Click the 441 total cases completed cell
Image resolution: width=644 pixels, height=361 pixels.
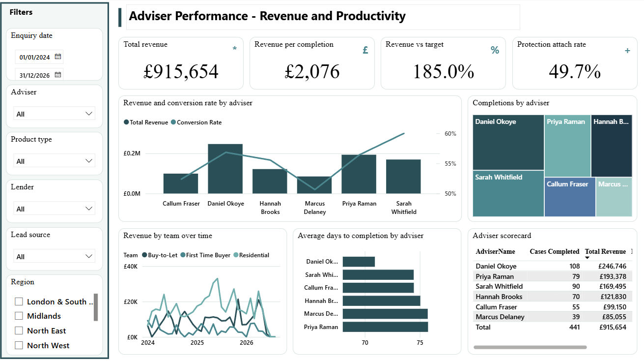click(574, 327)
